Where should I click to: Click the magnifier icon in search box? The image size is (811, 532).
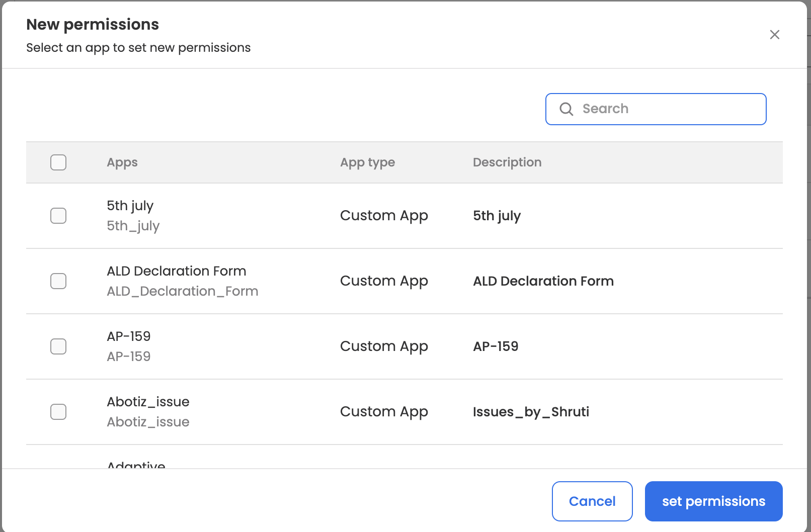(566, 109)
